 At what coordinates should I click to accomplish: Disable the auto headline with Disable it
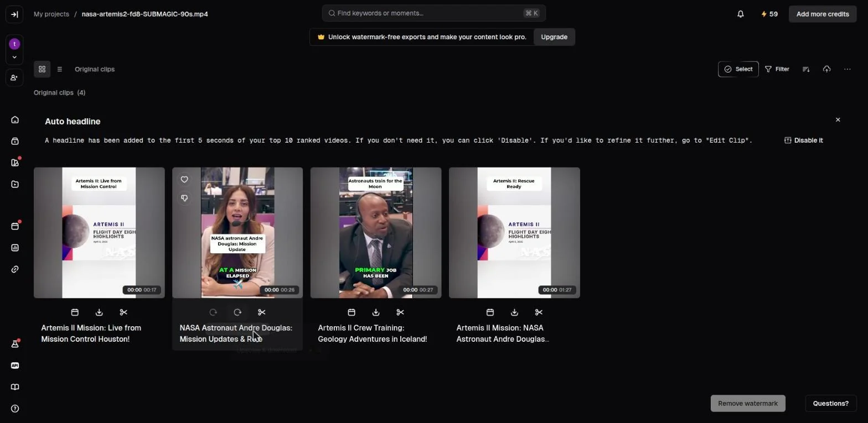point(804,140)
